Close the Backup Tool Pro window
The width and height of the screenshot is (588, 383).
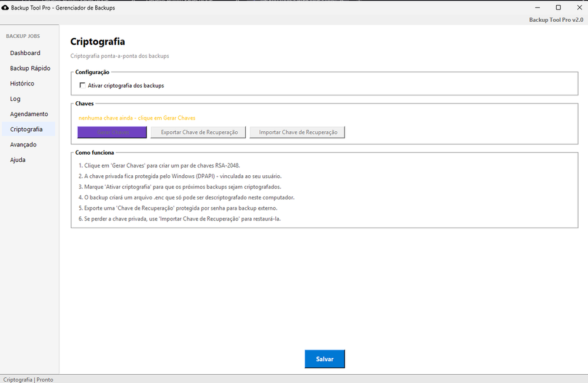click(x=579, y=8)
